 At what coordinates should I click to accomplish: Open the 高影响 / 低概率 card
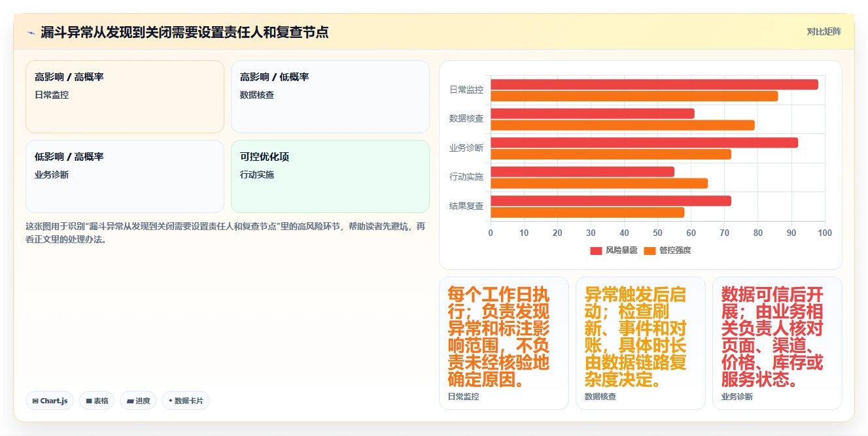click(x=330, y=97)
